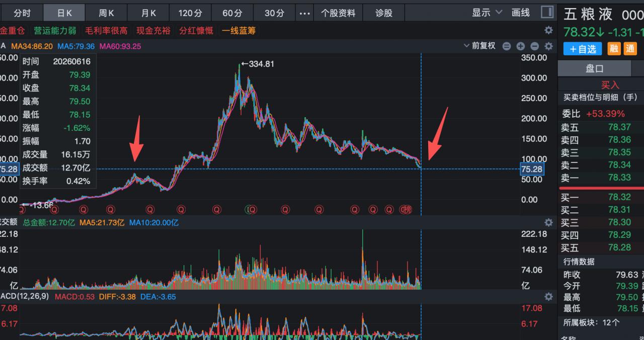Click the 75.28 crosshair price label on right axis
This screenshot has width=644, height=340.
coord(532,169)
